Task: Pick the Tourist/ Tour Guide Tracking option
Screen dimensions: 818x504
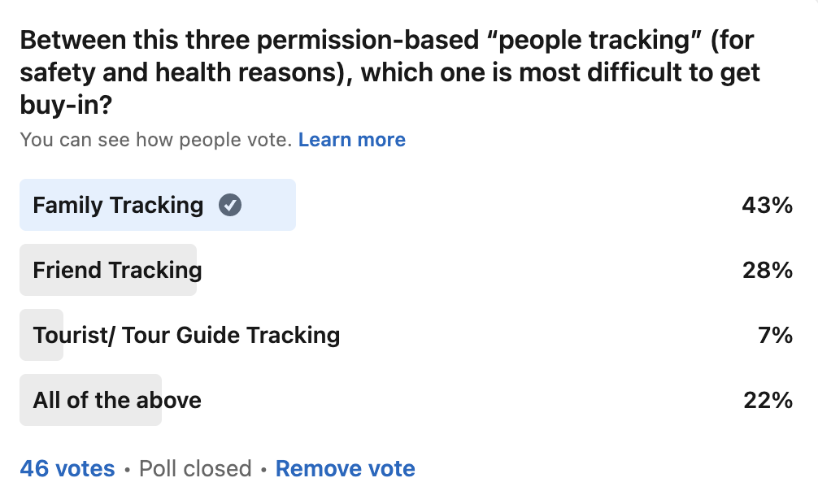Action: tap(186, 335)
